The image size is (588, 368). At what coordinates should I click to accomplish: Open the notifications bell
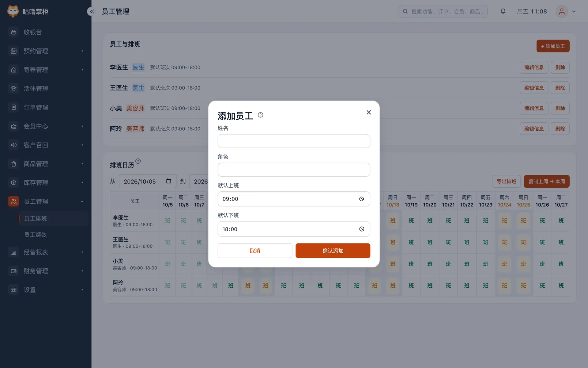click(x=503, y=11)
